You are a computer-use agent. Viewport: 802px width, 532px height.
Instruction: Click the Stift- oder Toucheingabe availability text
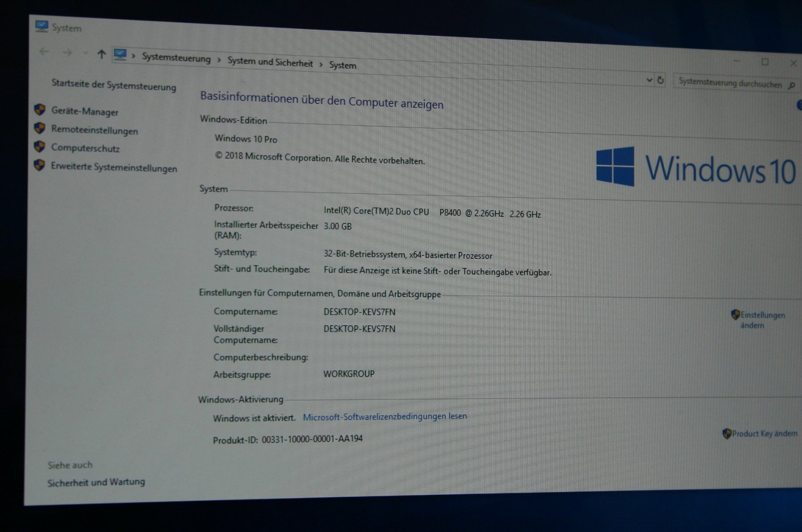[438, 271]
